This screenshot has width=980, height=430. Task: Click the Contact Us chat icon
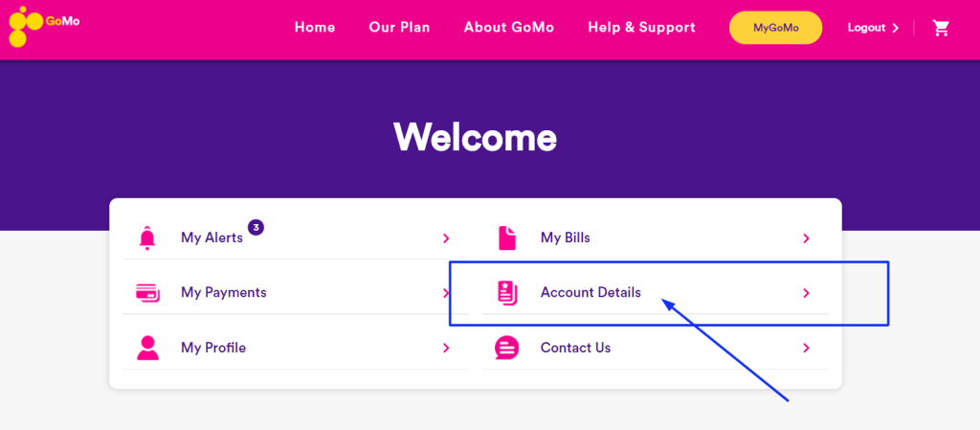tap(507, 348)
